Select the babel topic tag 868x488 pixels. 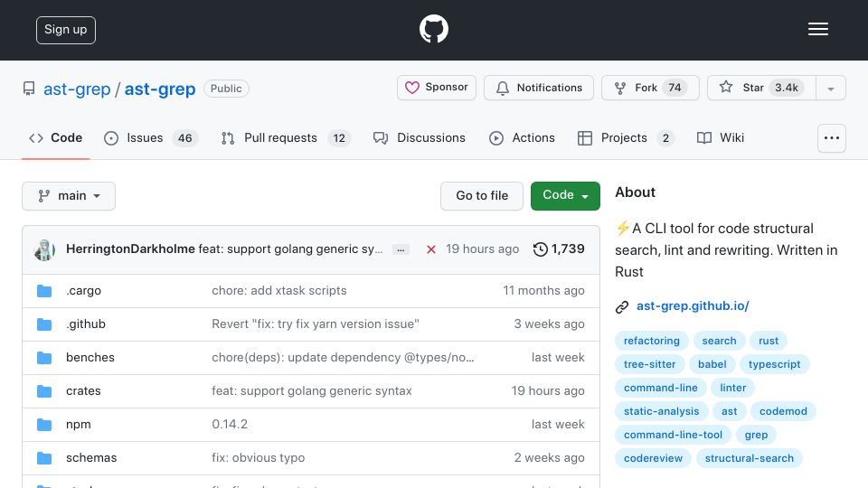click(712, 364)
